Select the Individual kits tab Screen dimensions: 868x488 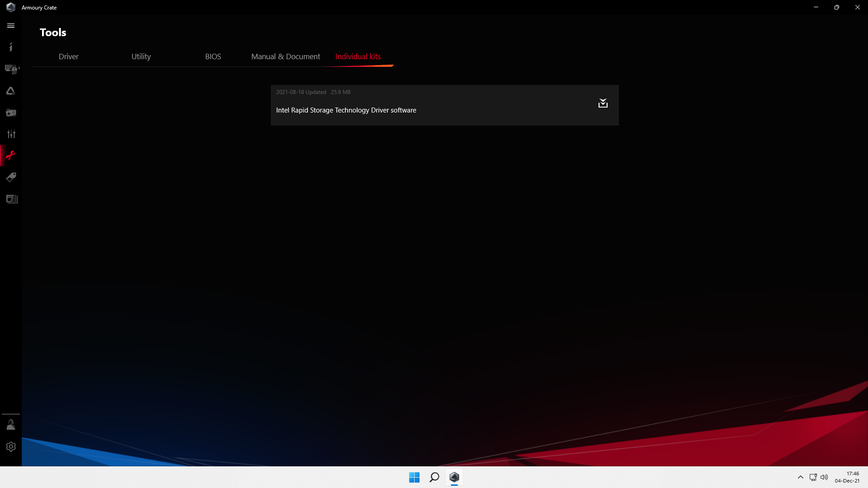pos(358,56)
